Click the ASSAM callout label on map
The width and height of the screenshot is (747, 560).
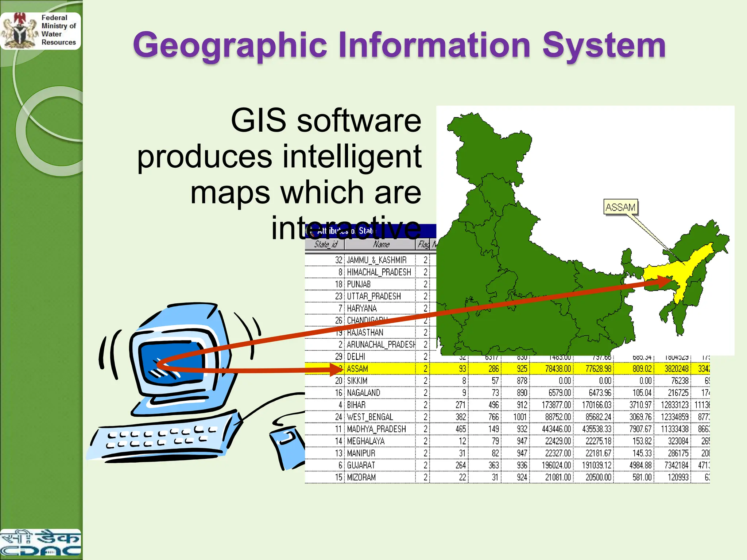[x=620, y=207]
